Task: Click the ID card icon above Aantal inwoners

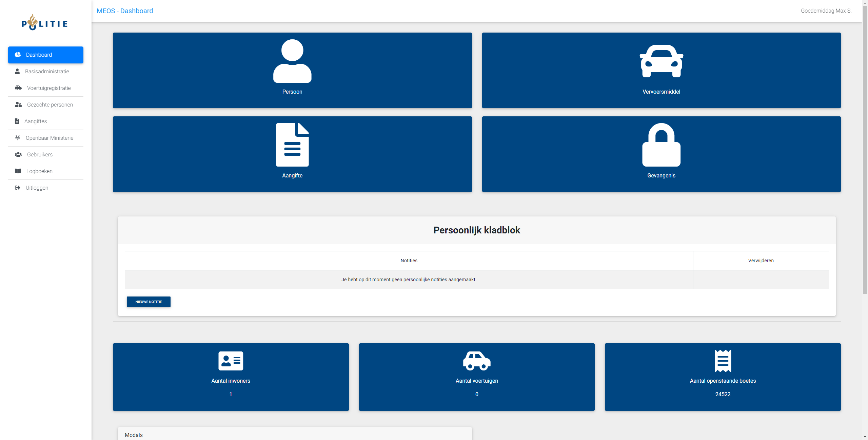Action: tap(231, 361)
